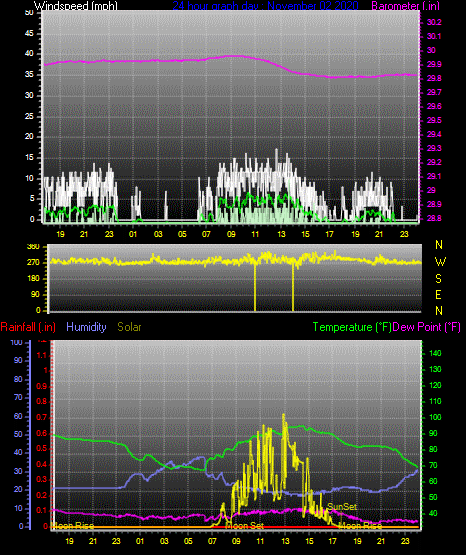466x555 pixels.
Task: Click the "24 hour graph day : November 02 2020" title
Action: [265, 5]
